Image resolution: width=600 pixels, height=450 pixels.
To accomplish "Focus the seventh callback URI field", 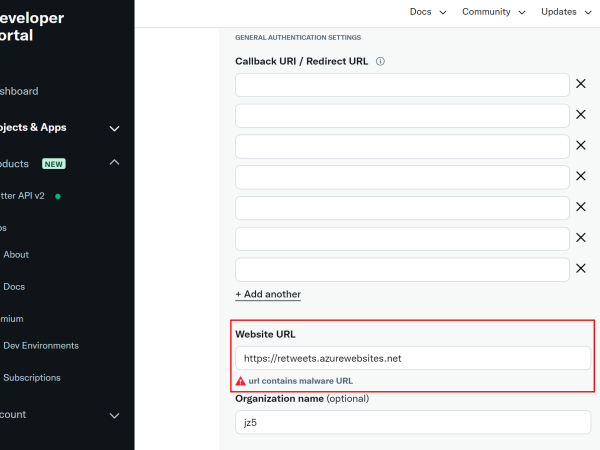I will [402, 270].
